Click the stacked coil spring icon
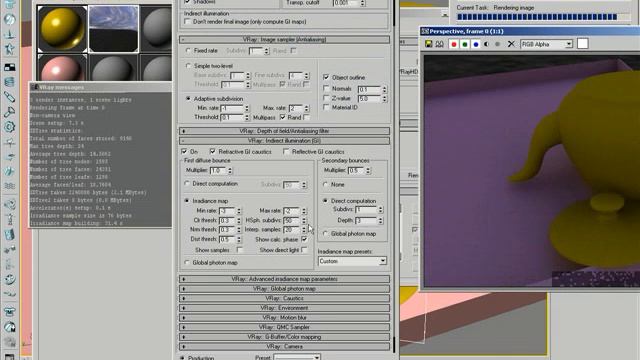 [9, 82]
